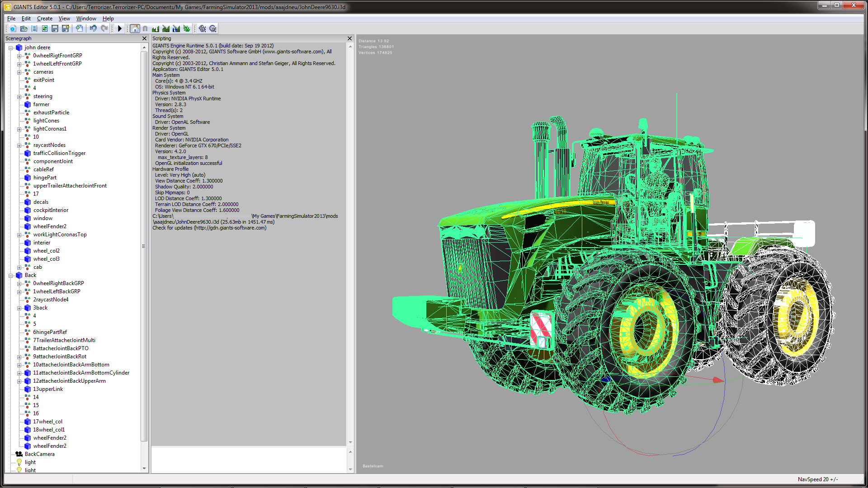Select the decals shape node

coord(41,202)
